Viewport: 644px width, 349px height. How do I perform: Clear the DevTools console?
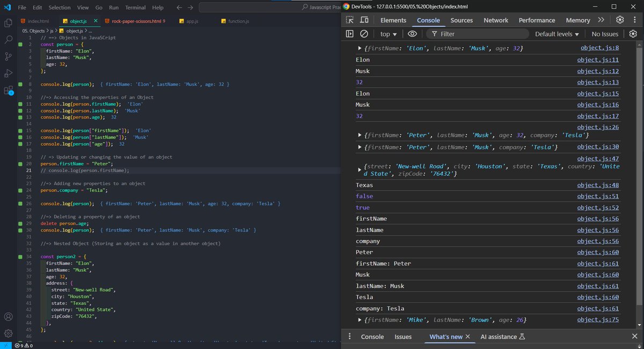[x=364, y=34]
